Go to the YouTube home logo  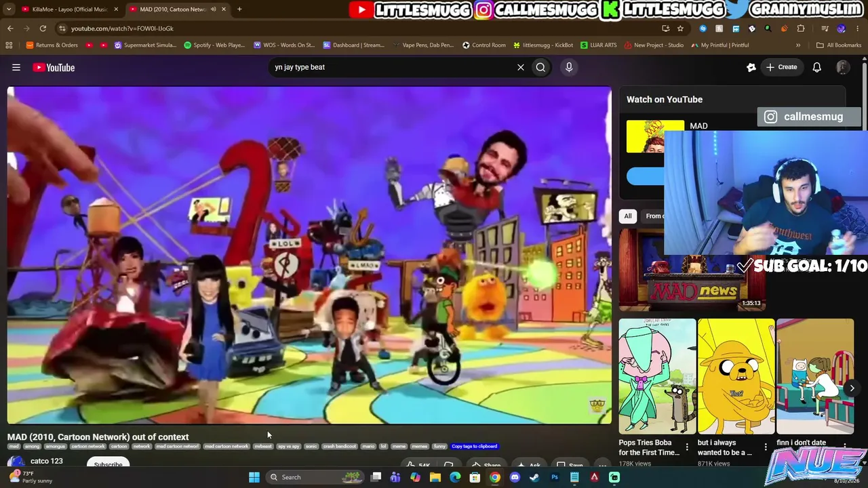pyautogui.click(x=54, y=67)
